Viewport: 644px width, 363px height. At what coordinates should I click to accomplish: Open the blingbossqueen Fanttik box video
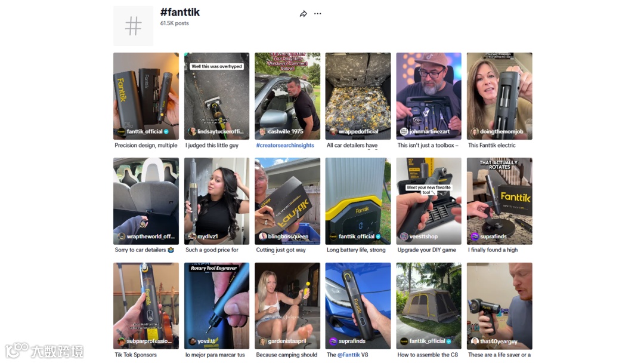click(287, 201)
